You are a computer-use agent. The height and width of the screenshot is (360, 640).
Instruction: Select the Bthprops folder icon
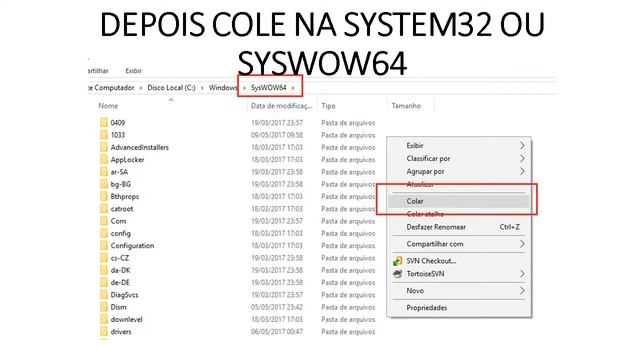pos(104,196)
